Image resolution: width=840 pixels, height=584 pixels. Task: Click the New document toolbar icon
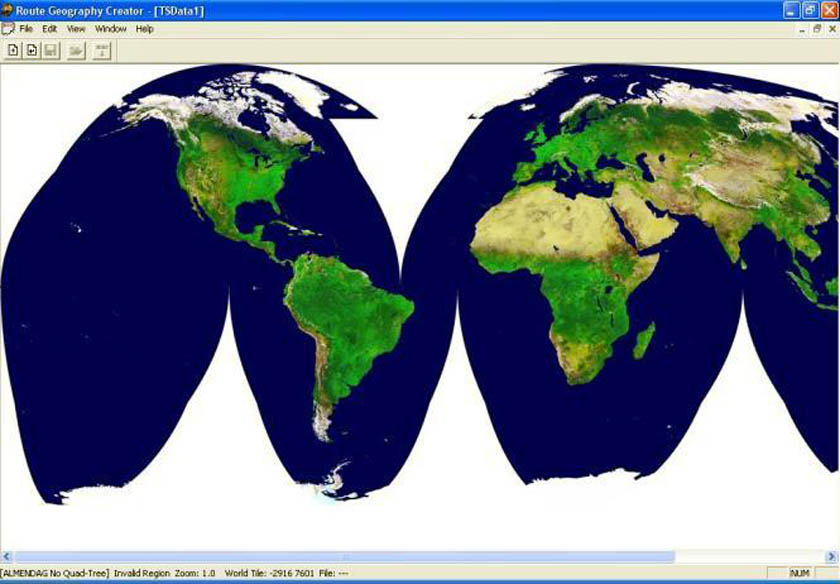coord(13,49)
